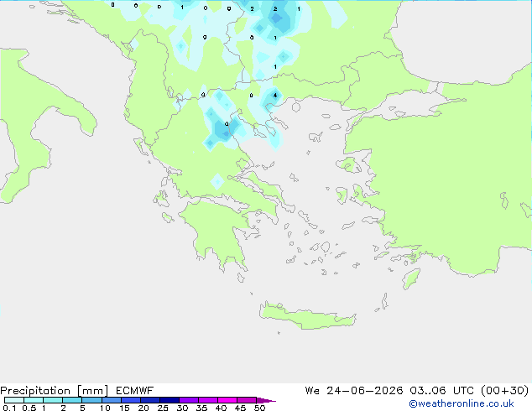Click the legend label "25"

click(x=163, y=408)
